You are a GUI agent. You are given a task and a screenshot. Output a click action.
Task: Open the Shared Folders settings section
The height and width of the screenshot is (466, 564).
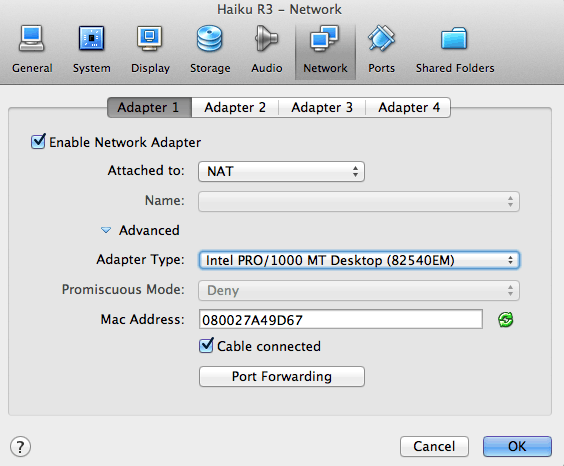[x=455, y=50]
